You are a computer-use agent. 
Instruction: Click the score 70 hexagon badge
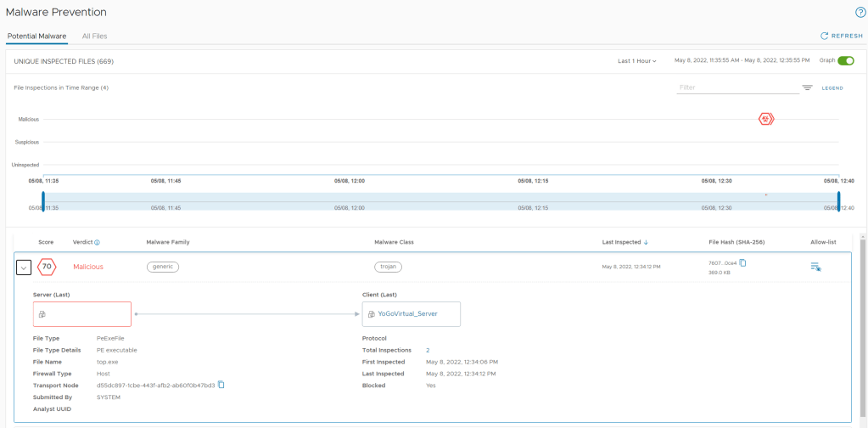pyautogui.click(x=47, y=267)
